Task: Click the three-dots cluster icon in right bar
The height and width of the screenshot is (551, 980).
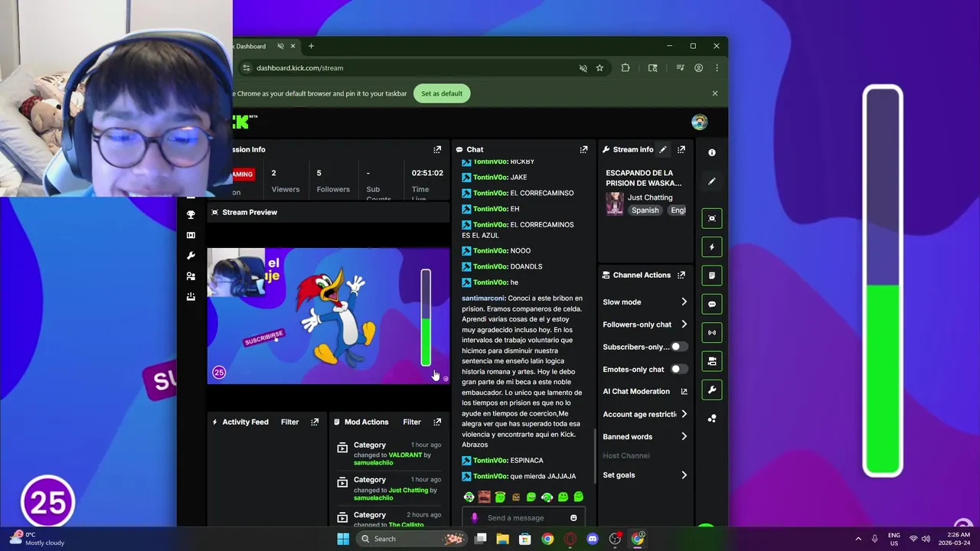Action: click(712, 419)
